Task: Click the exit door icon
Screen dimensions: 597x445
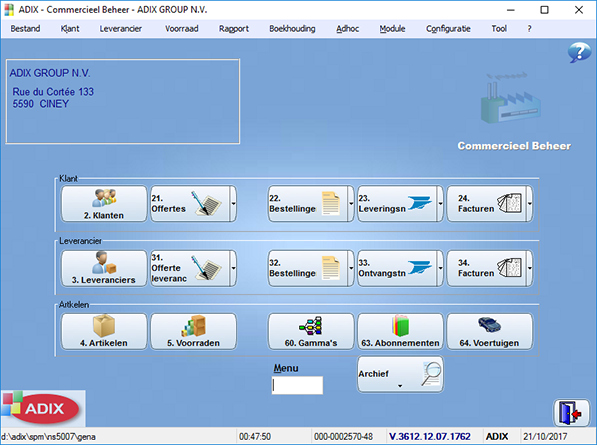Action: (x=571, y=413)
